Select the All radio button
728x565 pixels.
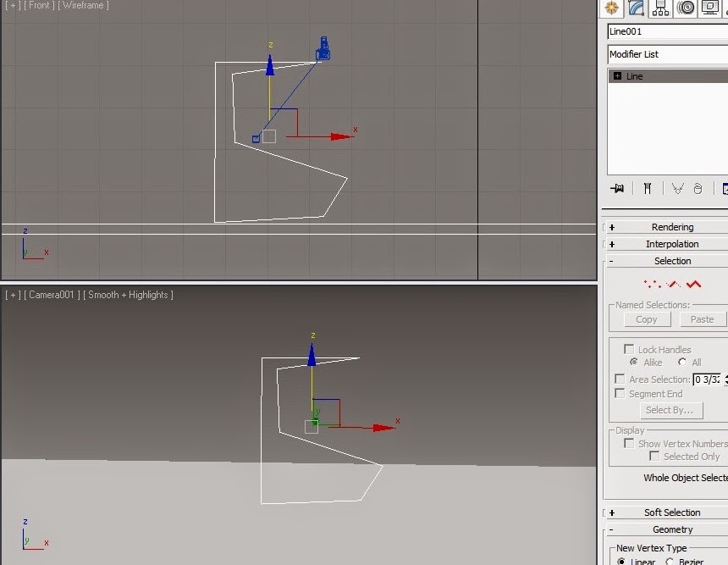681,362
